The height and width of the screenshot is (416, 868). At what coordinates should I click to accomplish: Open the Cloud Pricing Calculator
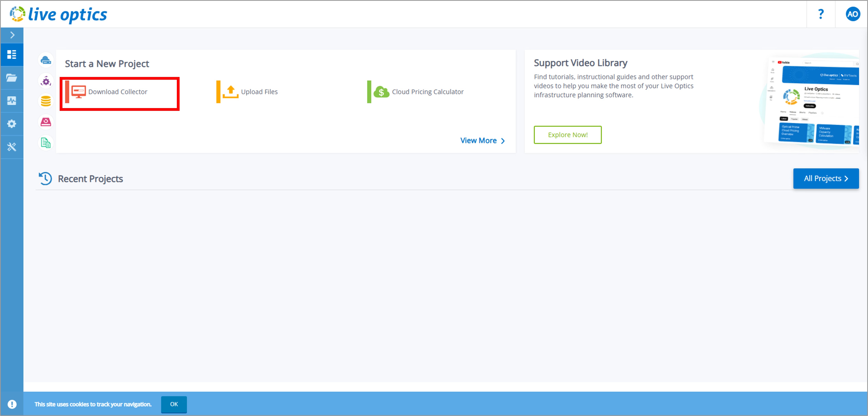[x=427, y=92]
